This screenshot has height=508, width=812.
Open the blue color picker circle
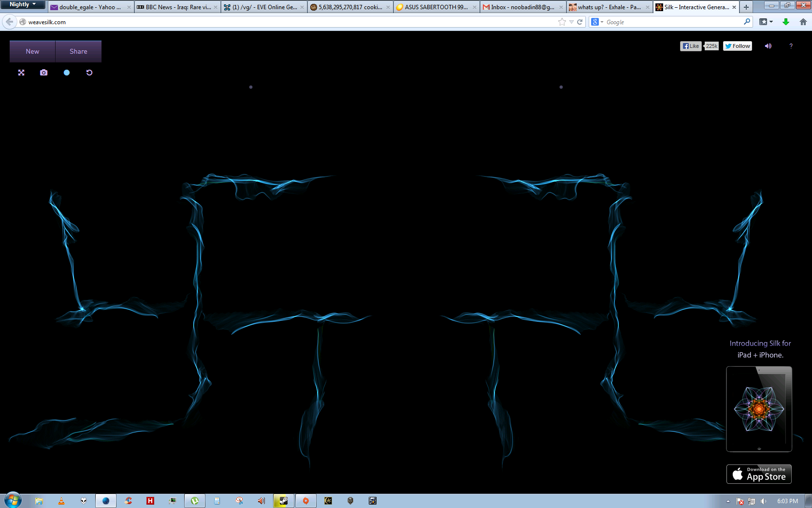click(67, 73)
